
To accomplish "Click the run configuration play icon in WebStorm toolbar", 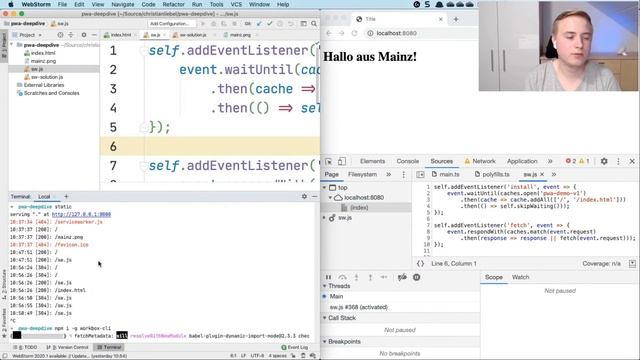I will click(x=203, y=24).
